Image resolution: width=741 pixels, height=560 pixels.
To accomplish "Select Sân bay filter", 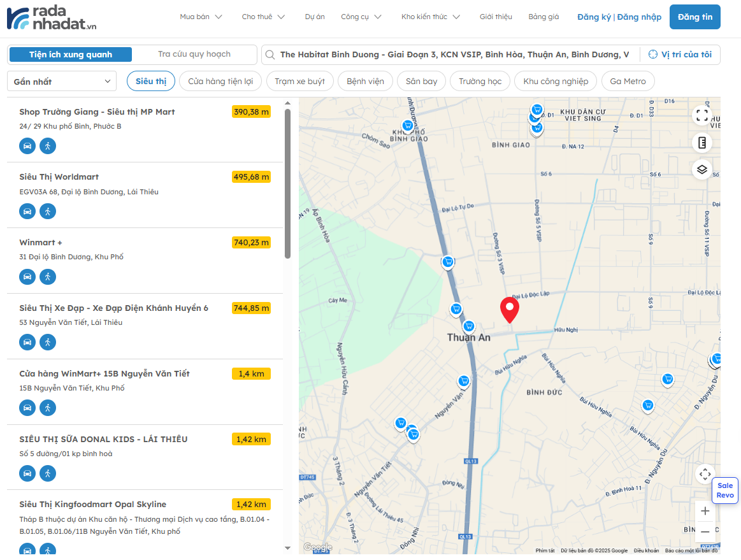I will (422, 82).
